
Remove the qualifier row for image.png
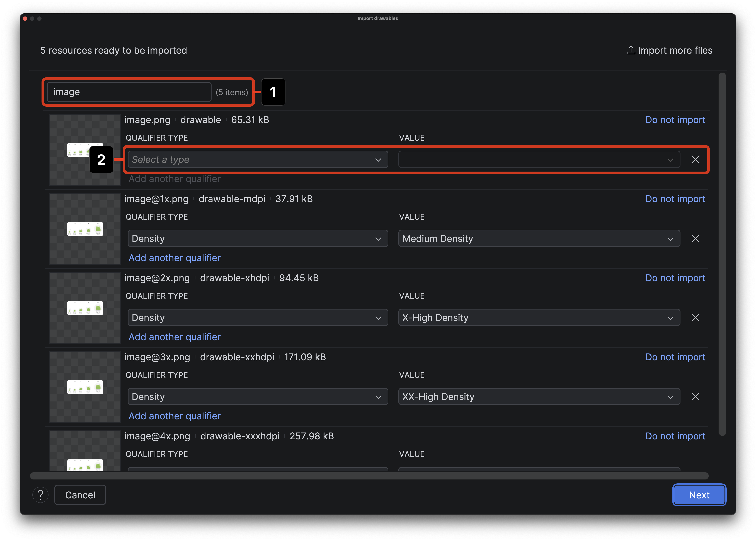[x=695, y=159]
